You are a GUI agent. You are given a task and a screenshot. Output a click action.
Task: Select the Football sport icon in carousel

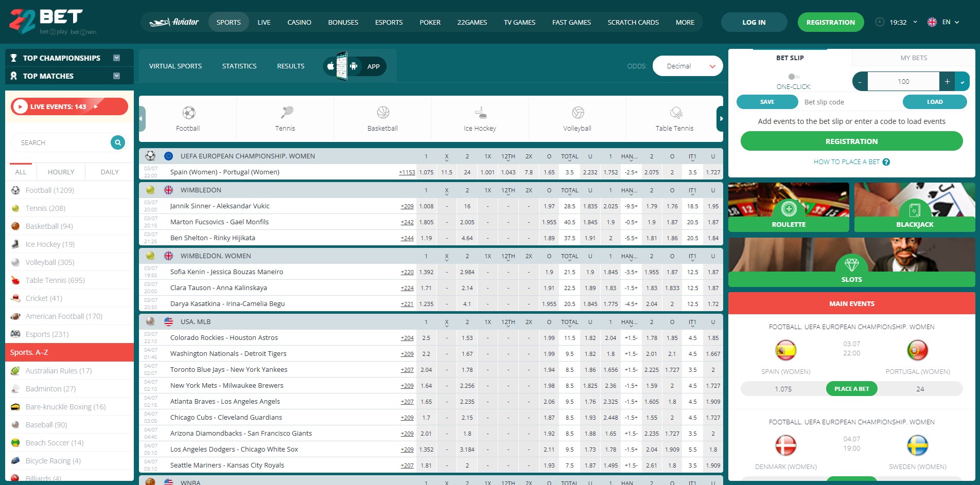(x=188, y=113)
